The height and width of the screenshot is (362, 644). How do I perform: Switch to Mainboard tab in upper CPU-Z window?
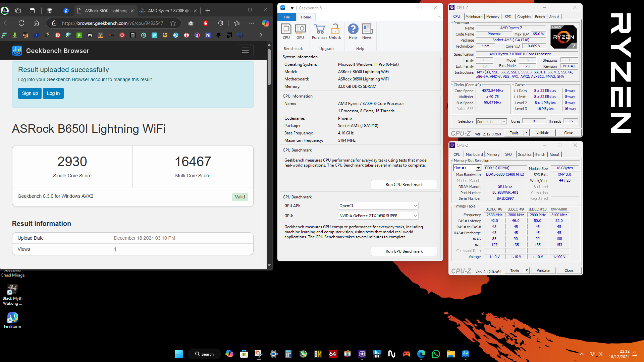pos(474,17)
